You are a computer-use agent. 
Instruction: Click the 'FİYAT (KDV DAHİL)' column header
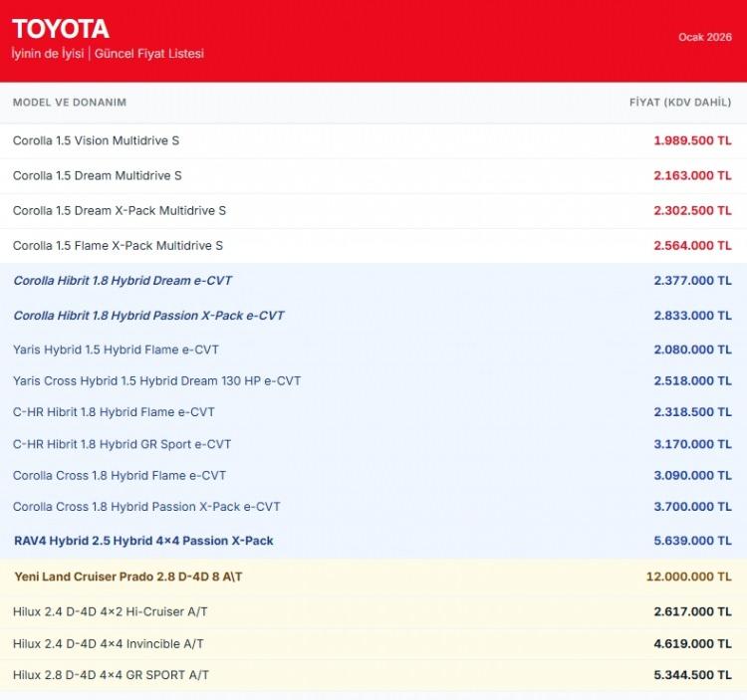point(680,103)
